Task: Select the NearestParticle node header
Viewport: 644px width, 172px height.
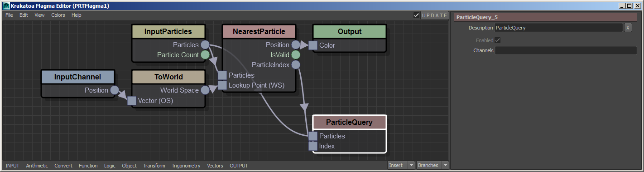Action: 259,32
